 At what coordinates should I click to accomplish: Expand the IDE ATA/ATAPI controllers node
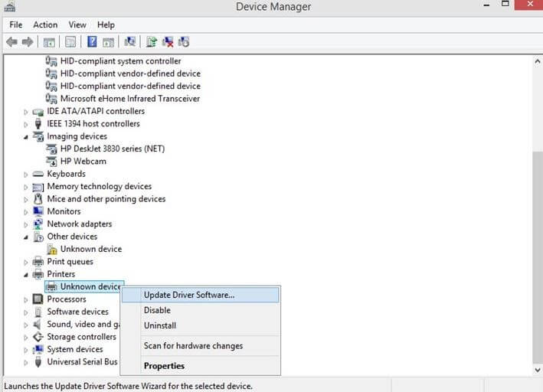[26, 112]
